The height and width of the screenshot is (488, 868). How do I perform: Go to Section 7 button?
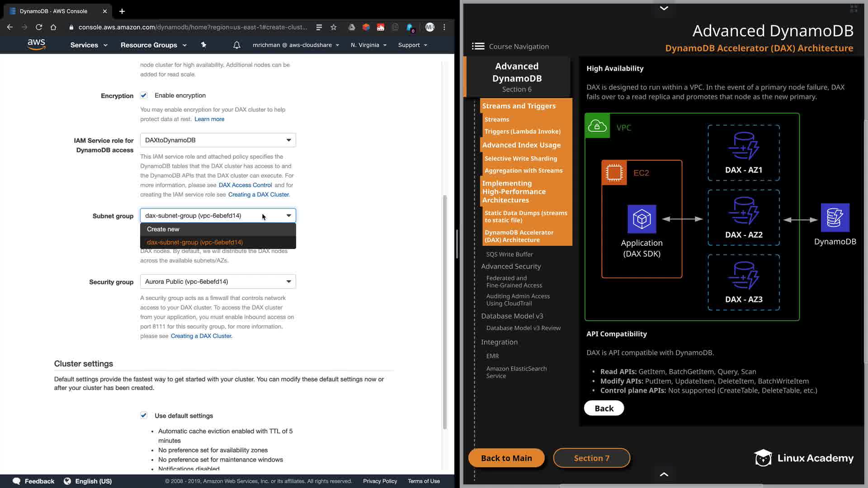click(x=591, y=458)
